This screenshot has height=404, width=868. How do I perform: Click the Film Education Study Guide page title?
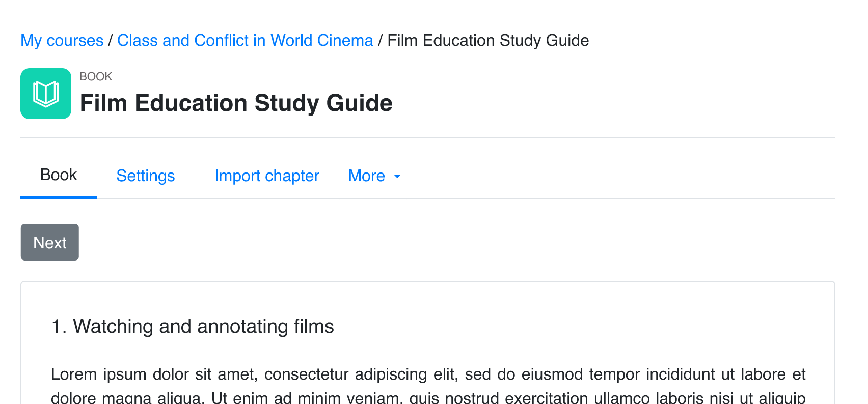click(x=236, y=103)
